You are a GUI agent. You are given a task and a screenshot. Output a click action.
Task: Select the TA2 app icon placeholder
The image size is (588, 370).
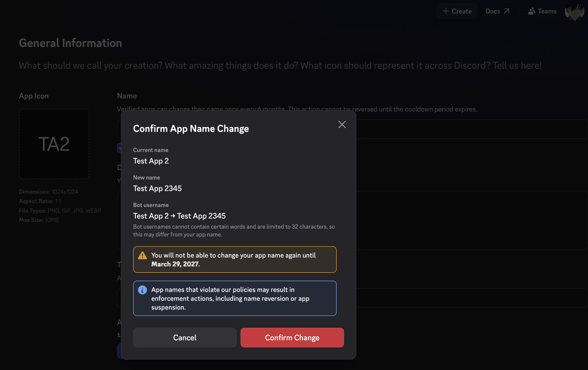click(x=54, y=144)
